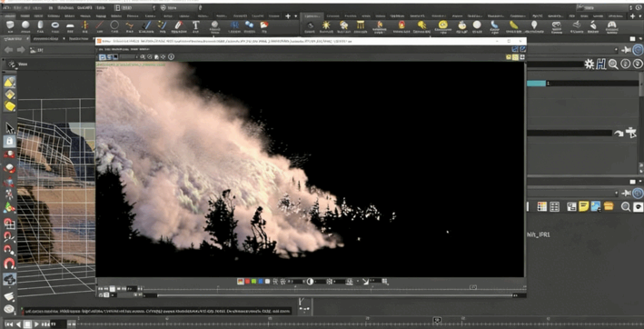Select the light bulb Ambient Light tool
The width and height of the screenshot is (644, 329).
(533, 26)
